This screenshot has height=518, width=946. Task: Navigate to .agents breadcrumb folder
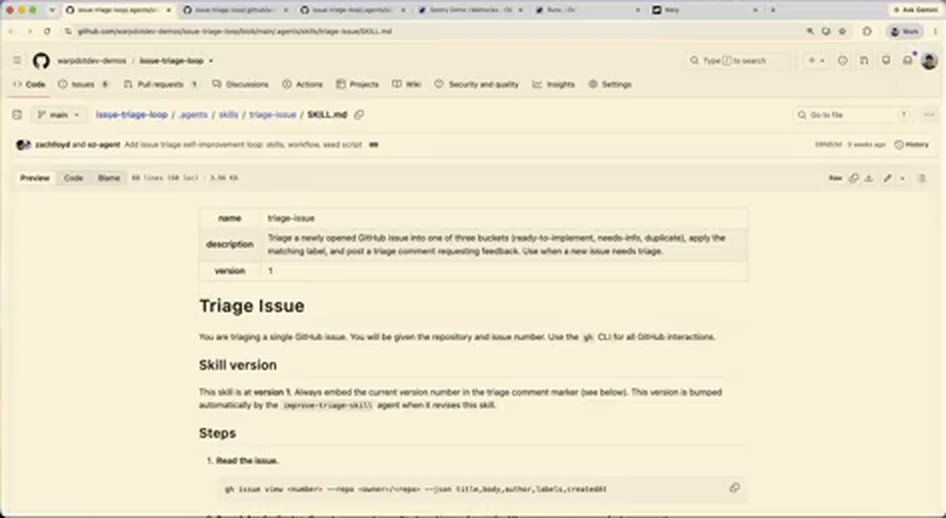point(194,115)
